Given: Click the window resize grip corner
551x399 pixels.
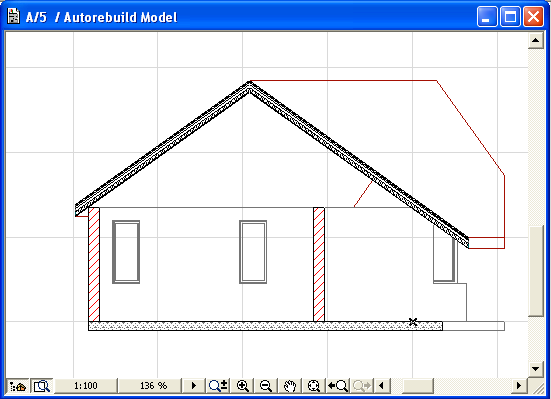Looking at the screenshot, I should pyautogui.click(x=538, y=387).
